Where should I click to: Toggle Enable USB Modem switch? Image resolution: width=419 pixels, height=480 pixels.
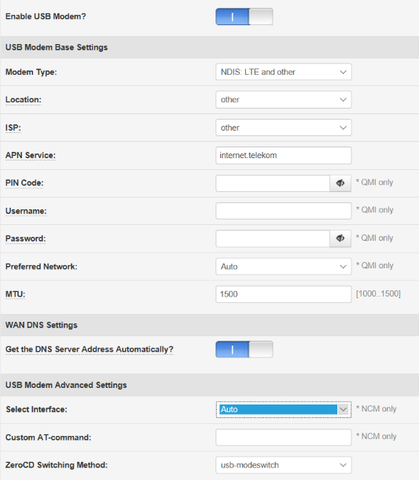(244, 17)
